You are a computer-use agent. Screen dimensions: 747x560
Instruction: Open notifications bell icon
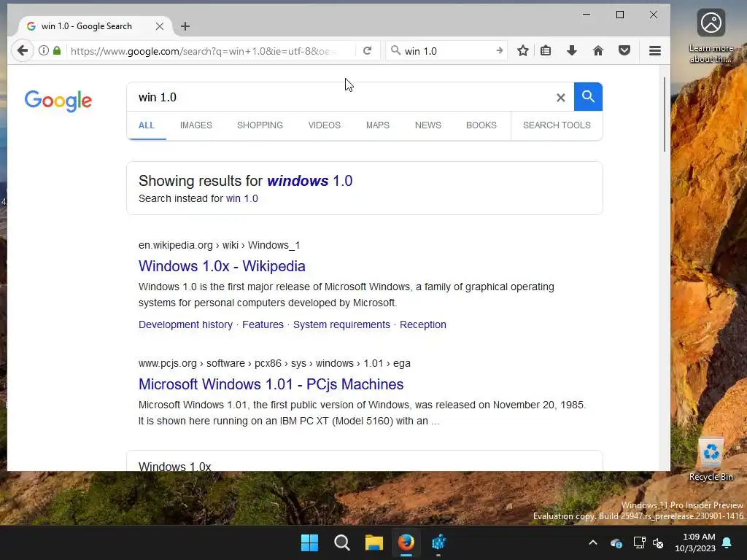coord(727,542)
